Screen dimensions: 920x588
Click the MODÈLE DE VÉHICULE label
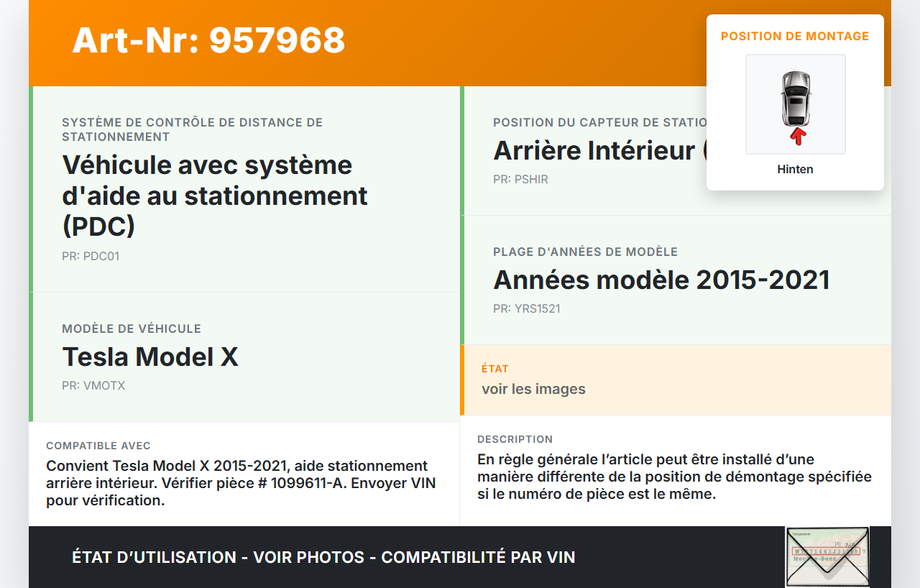tap(132, 329)
